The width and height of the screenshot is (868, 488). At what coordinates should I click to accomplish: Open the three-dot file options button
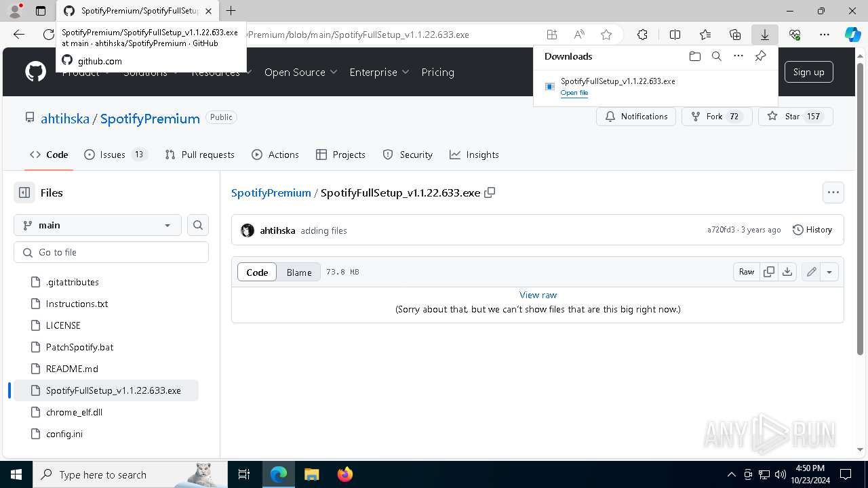coord(833,192)
